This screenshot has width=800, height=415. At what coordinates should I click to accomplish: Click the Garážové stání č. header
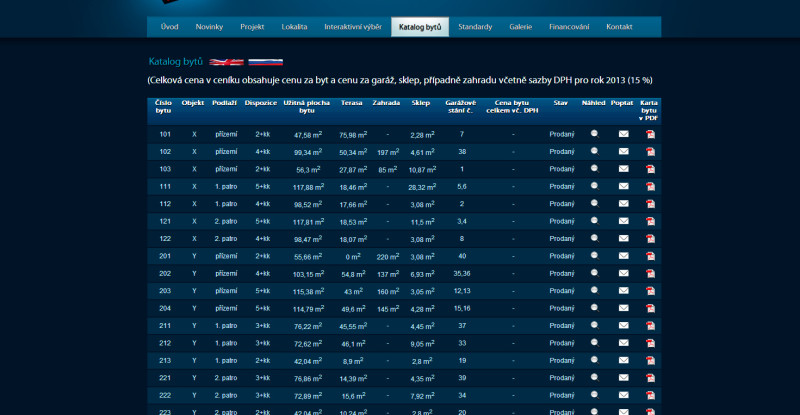[x=462, y=106]
